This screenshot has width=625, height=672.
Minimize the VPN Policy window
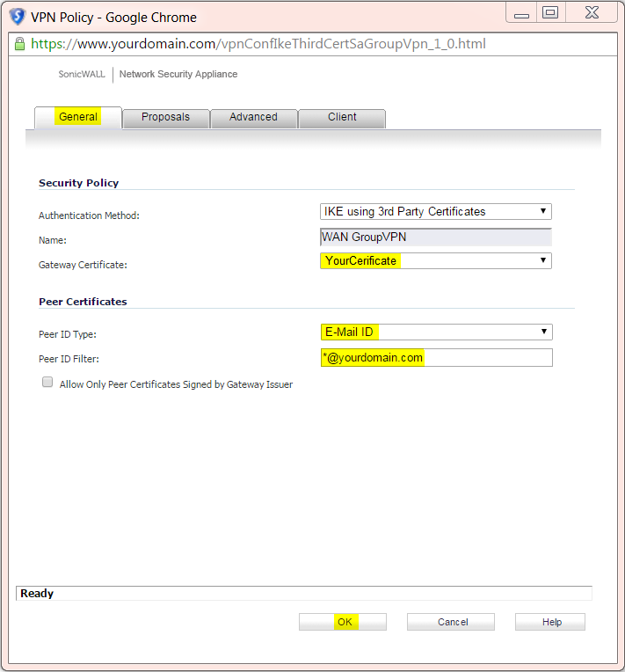click(521, 13)
